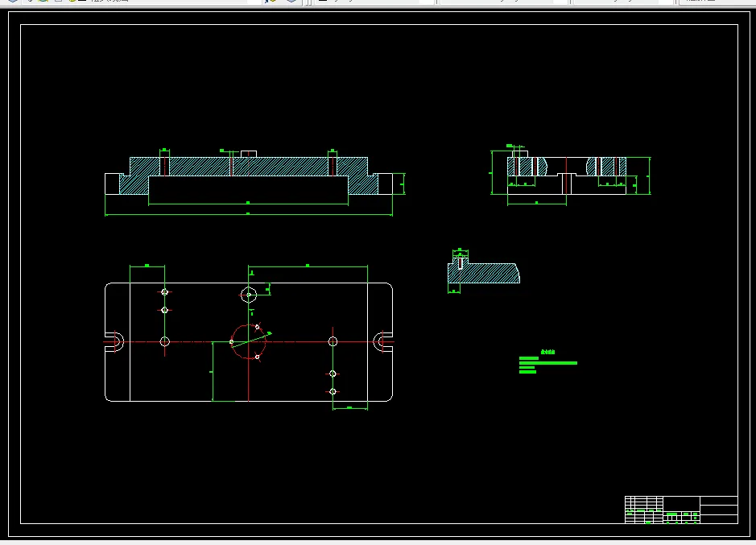Pick the bottommost small hole in the right hole column

pos(333,391)
